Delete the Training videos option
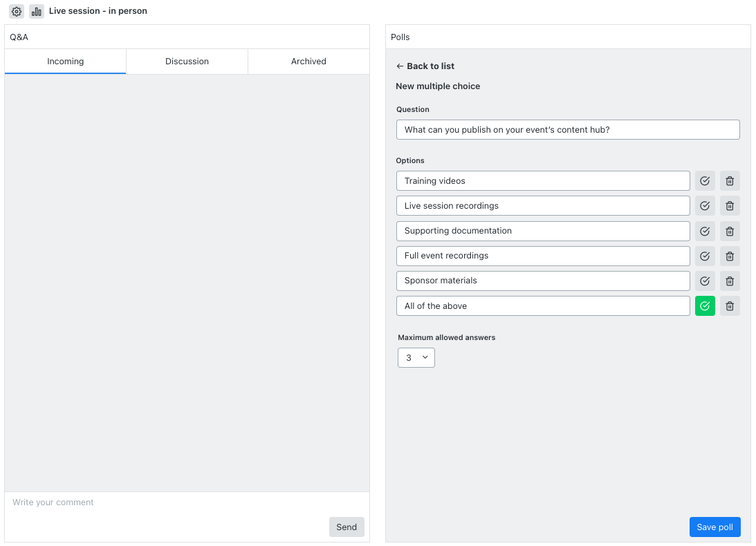 click(x=730, y=180)
